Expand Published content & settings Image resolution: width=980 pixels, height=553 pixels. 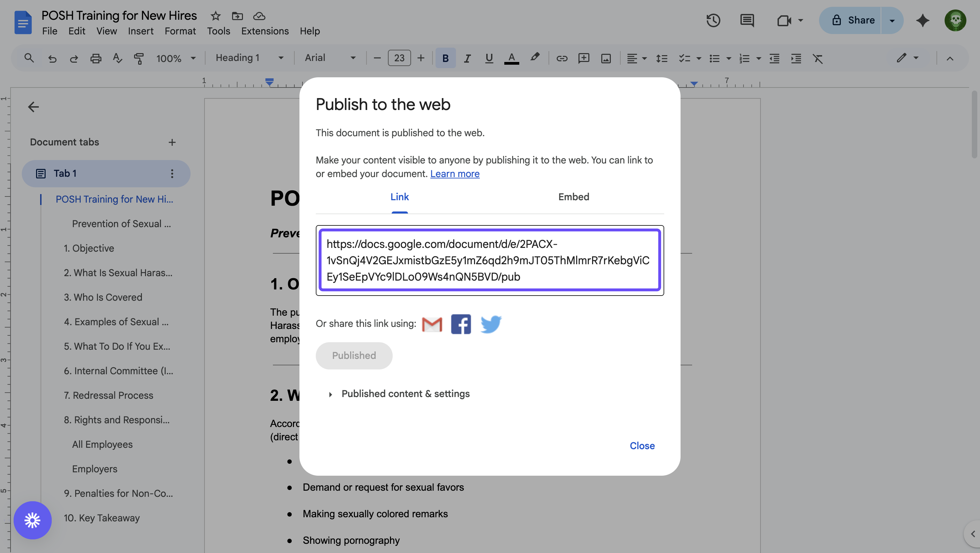[x=405, y=394]
